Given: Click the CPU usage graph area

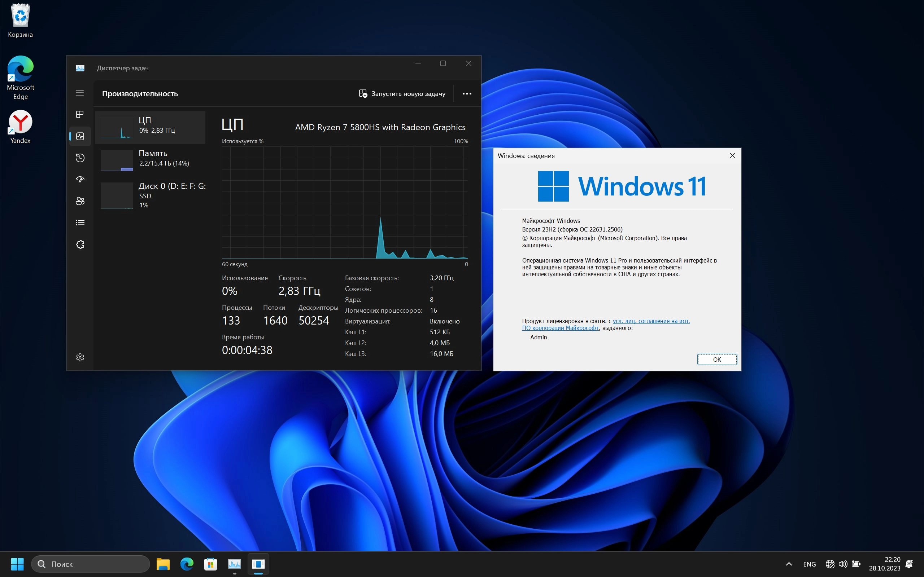Looking at the screenshot, I should (x=345, y=202).
